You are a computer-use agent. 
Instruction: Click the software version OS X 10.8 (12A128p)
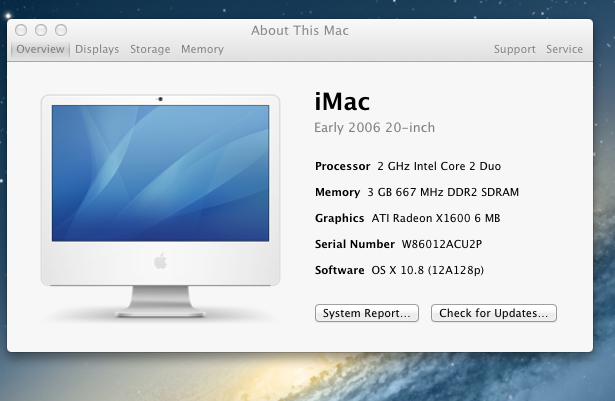[428, 270]
